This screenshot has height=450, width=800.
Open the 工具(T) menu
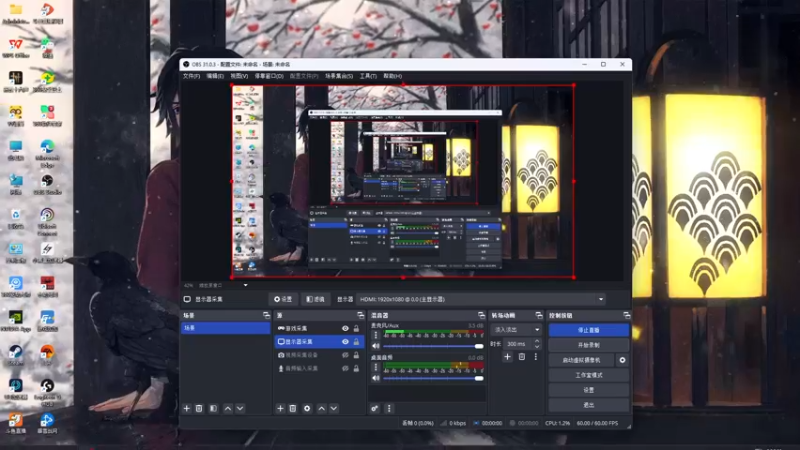368,76
